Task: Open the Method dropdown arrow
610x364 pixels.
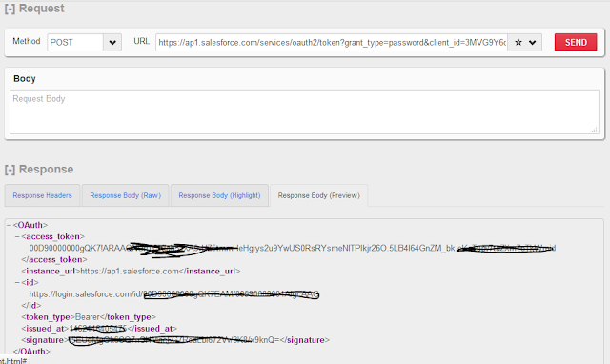Action: 112,42
